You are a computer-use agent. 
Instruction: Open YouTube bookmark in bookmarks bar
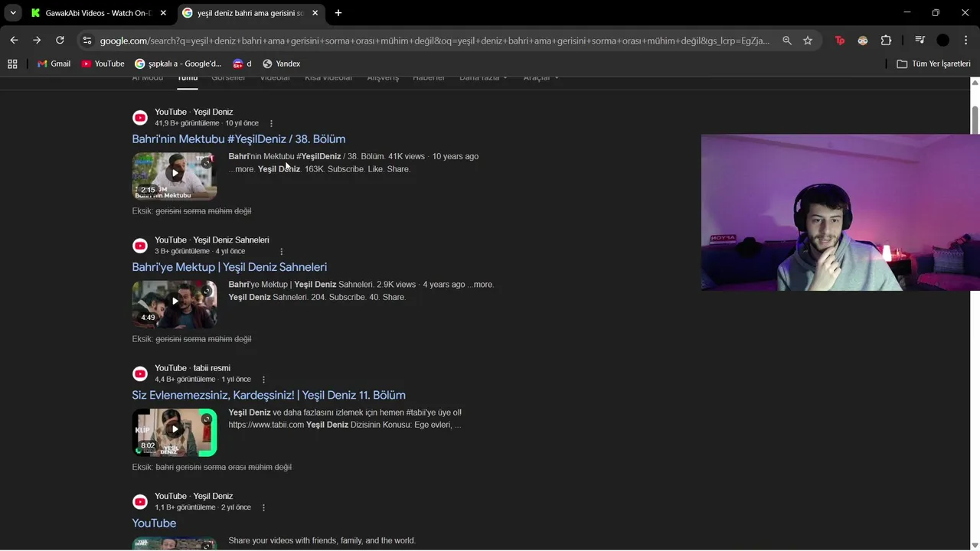pos(103,64)
